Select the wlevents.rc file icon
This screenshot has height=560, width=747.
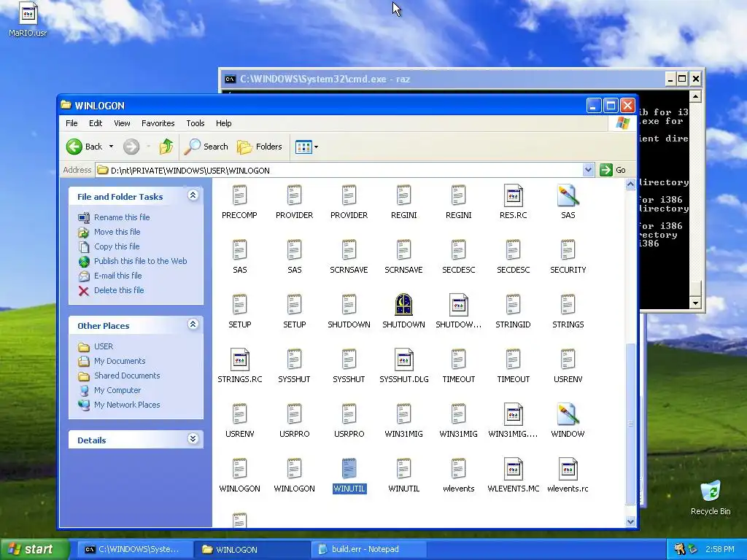click(568, 469)
